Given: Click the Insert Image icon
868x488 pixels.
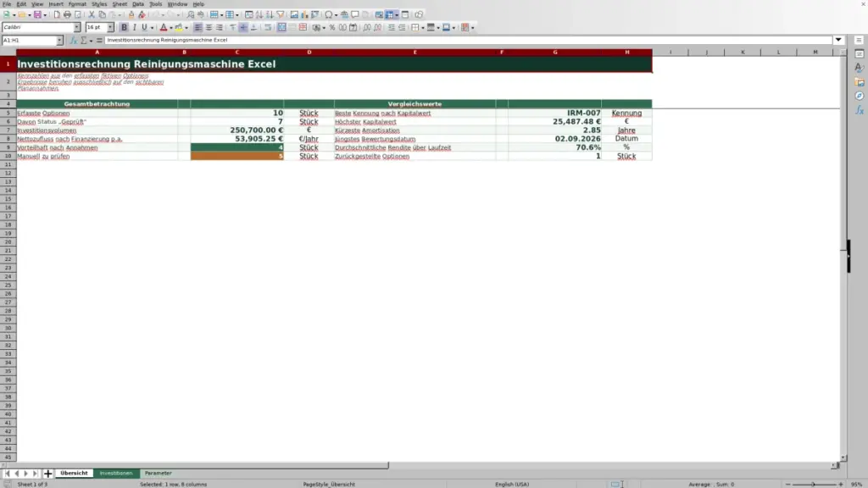Looking at the screenshot, I should (294, 15).
